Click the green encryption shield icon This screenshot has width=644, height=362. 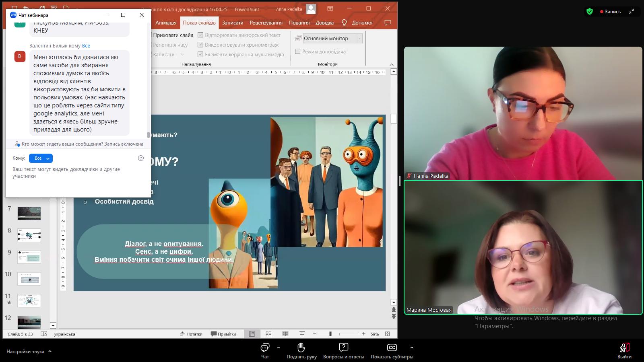[x=590, y=12]
